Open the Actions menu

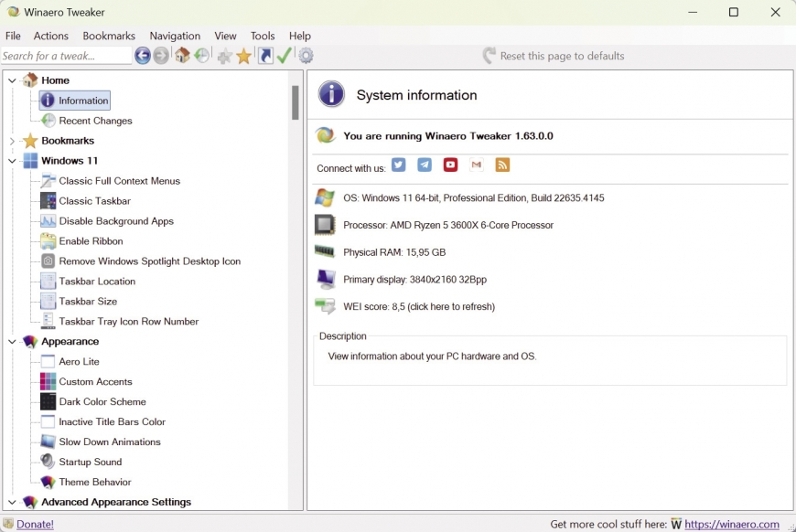pos(50,36)
